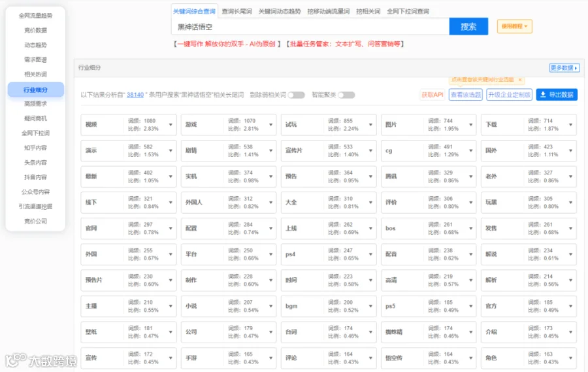Viewport: 588px width, 372px height.
Task: Open 全网流量趋势 in the sidebar
Action: tap(36, 16)
